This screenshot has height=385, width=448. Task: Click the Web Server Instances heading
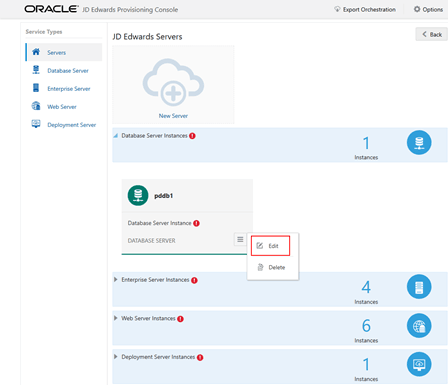click(148, 318)
